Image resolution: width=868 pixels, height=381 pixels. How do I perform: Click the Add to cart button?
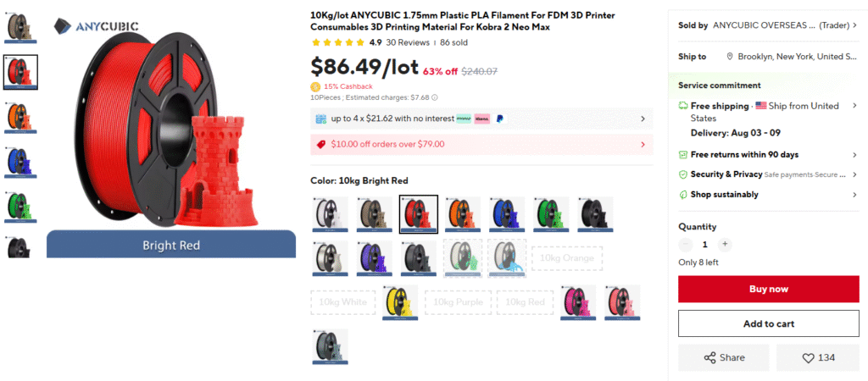pyautogui.click(x=768, y=323)
